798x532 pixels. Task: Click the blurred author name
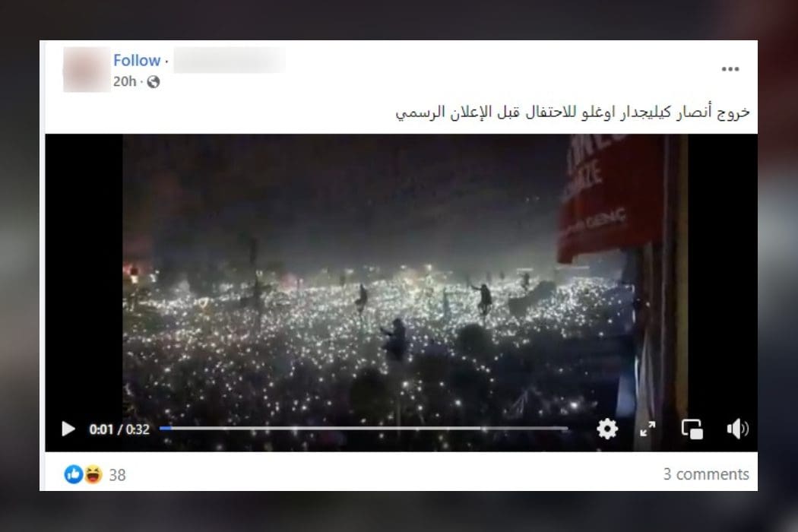click(x=229, y=61)
